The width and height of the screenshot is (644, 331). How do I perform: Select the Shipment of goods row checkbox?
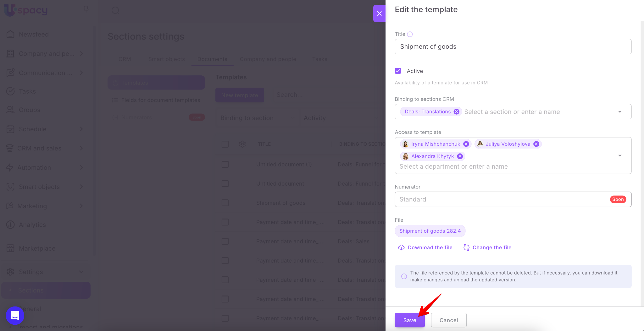coord(225,203)
